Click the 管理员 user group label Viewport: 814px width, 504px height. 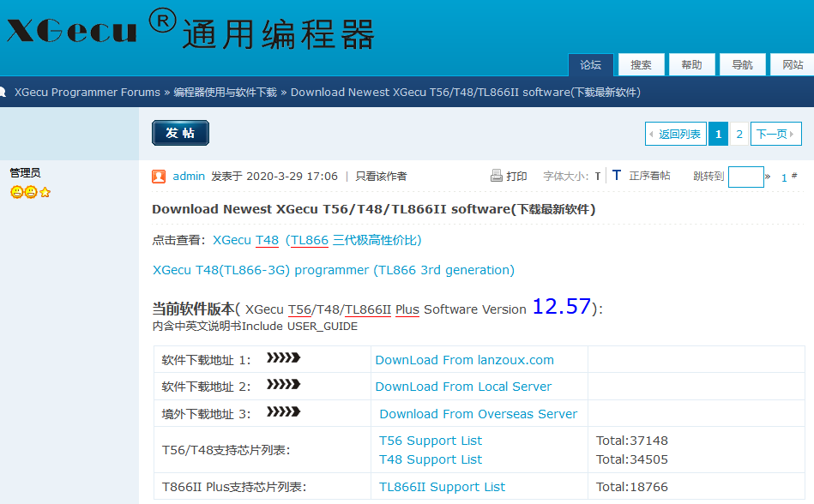(25, 172)
